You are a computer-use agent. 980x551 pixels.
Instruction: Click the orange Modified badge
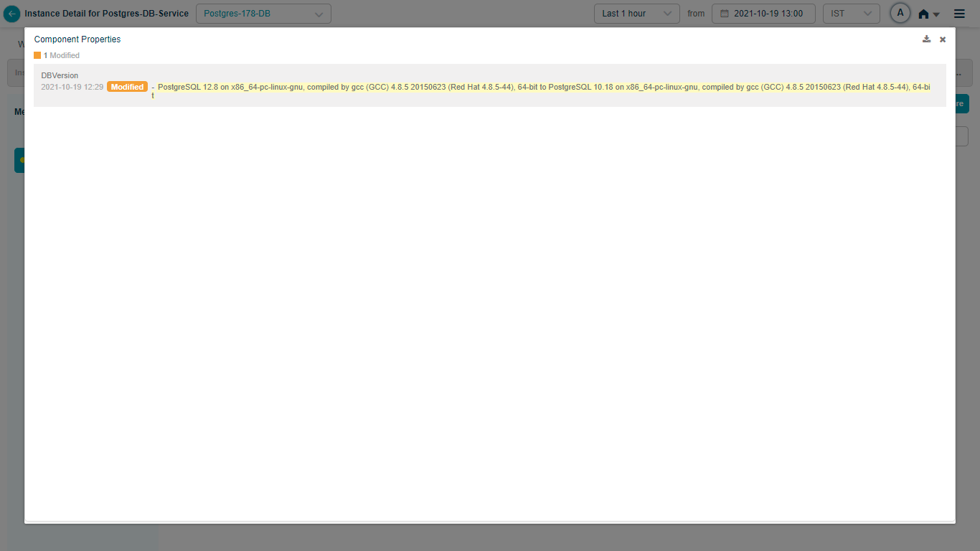[127, 87]
